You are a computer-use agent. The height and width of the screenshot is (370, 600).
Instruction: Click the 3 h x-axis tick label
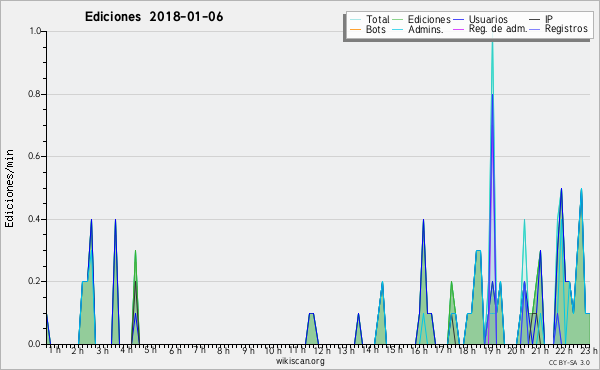click(102, 350)
